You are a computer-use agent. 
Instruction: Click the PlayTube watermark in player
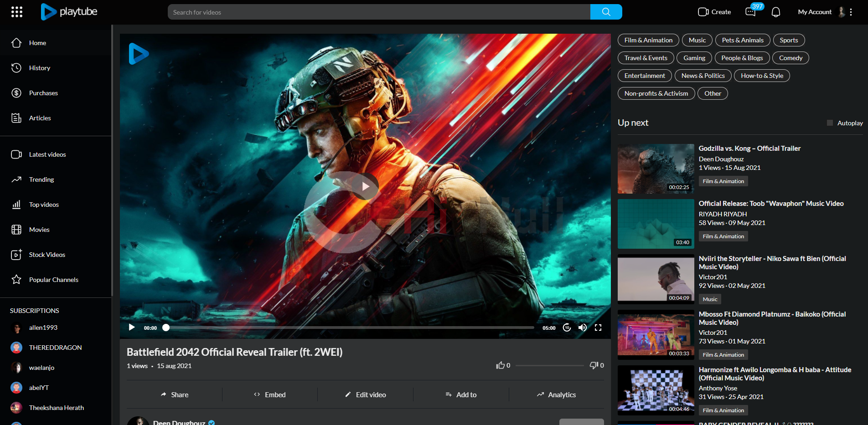(x=139, y=54)
